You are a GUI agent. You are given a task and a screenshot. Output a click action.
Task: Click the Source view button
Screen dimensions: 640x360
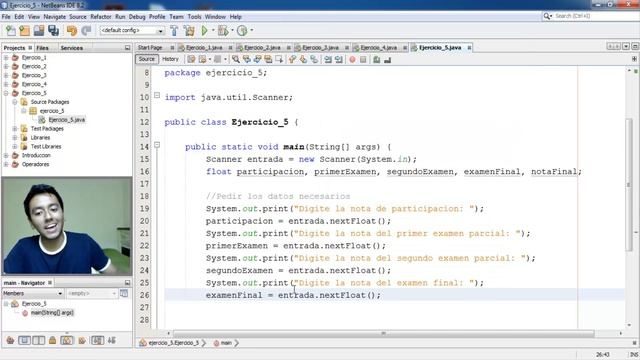click(x=147, y=59)
